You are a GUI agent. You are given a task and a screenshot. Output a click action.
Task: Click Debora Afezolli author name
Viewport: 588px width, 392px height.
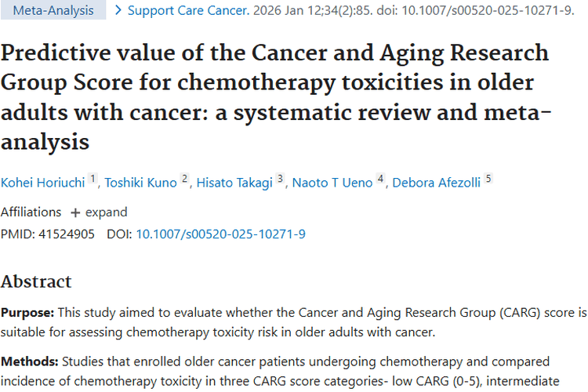(436, 183)
